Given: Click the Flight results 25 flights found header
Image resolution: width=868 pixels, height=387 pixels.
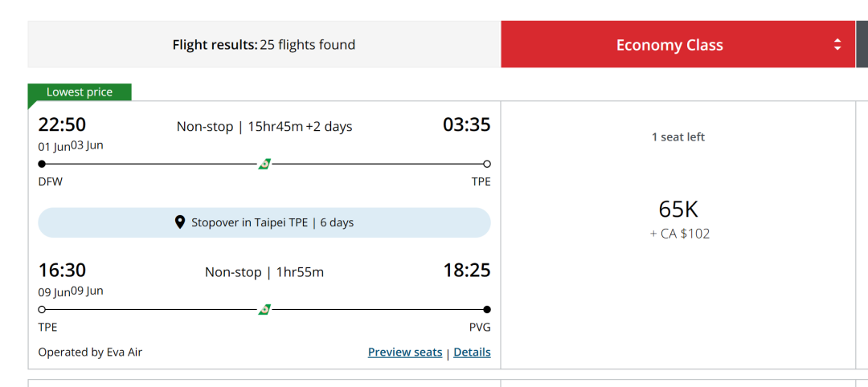Looking at the screenshot, I should point(264,45).
